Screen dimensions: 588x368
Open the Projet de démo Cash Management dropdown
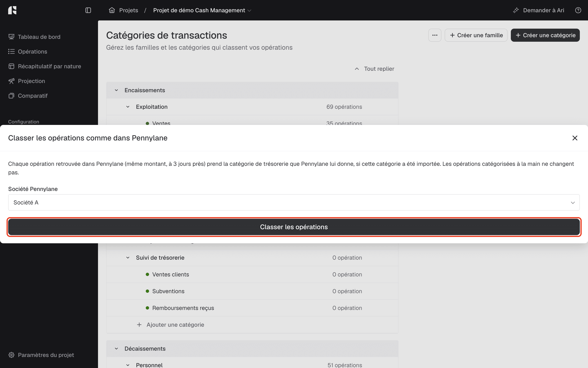[202, 10]
